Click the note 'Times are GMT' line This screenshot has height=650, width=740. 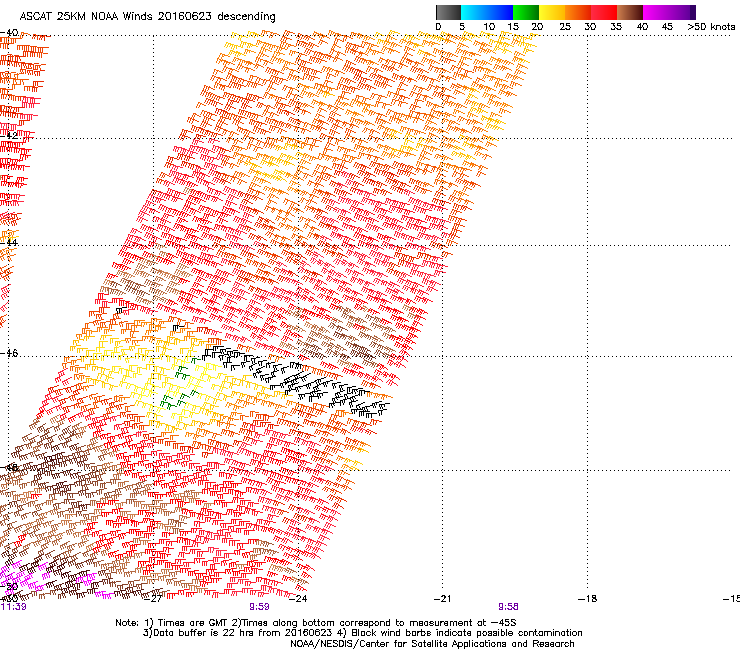tap(315, 623)
